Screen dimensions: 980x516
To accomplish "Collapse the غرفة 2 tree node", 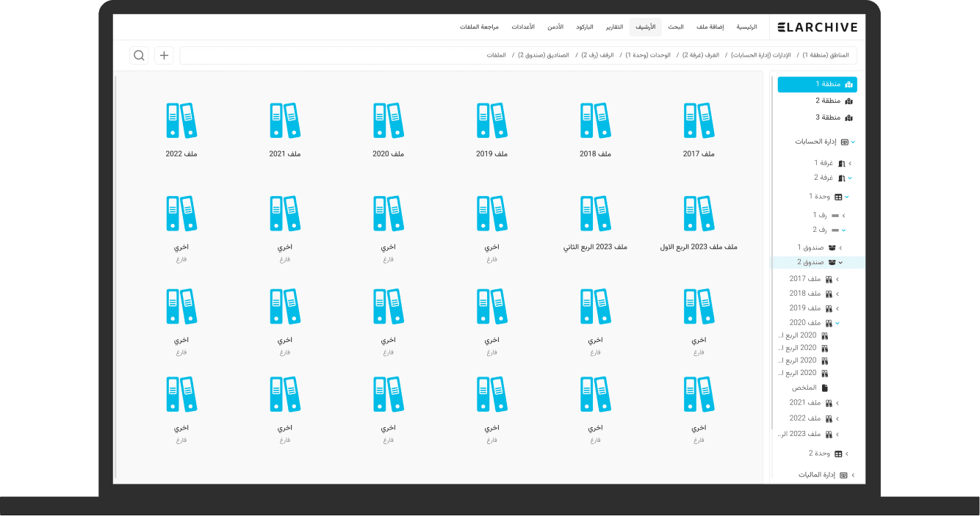I will point(850,178).
